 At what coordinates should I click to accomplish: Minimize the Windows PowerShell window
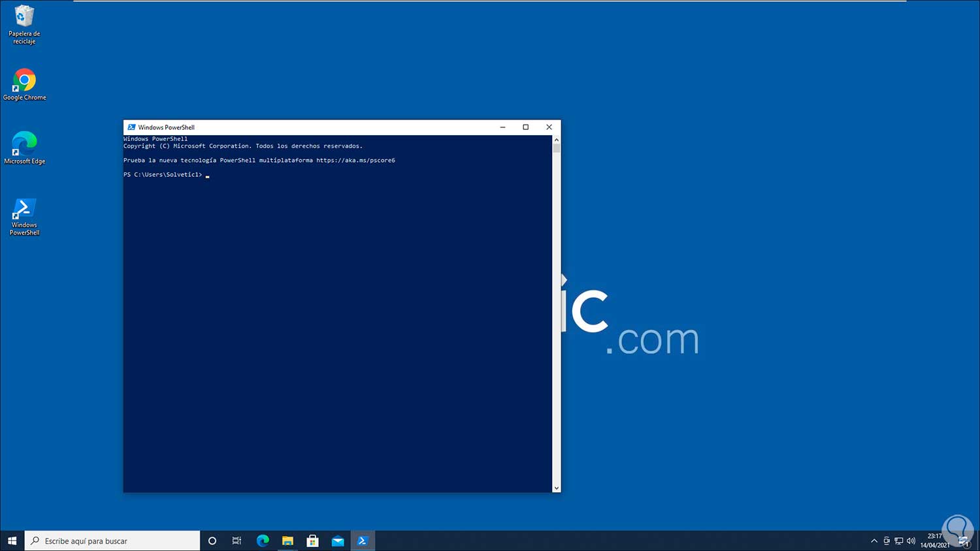(502, 127)
